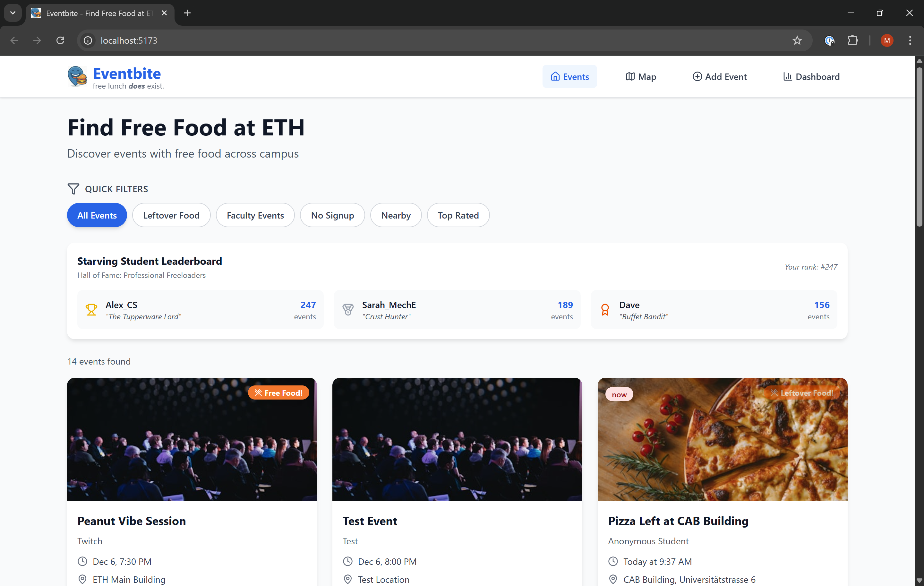Click the password manager extension icon

click(829, 40)
